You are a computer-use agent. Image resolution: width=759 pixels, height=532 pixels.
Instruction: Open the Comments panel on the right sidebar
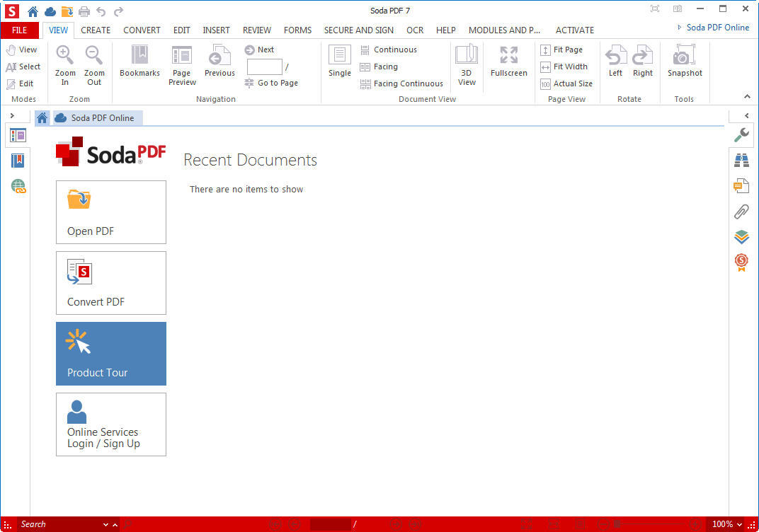point(741,185)
